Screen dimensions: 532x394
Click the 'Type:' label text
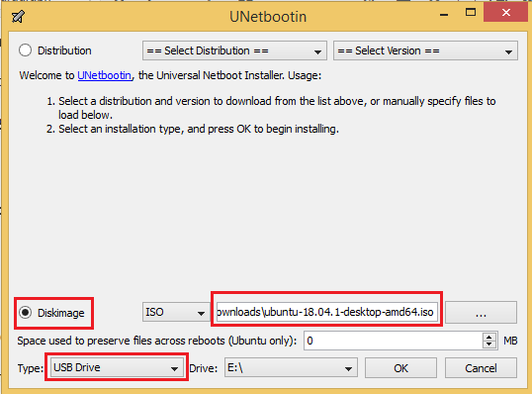click(x=31, y=368)
